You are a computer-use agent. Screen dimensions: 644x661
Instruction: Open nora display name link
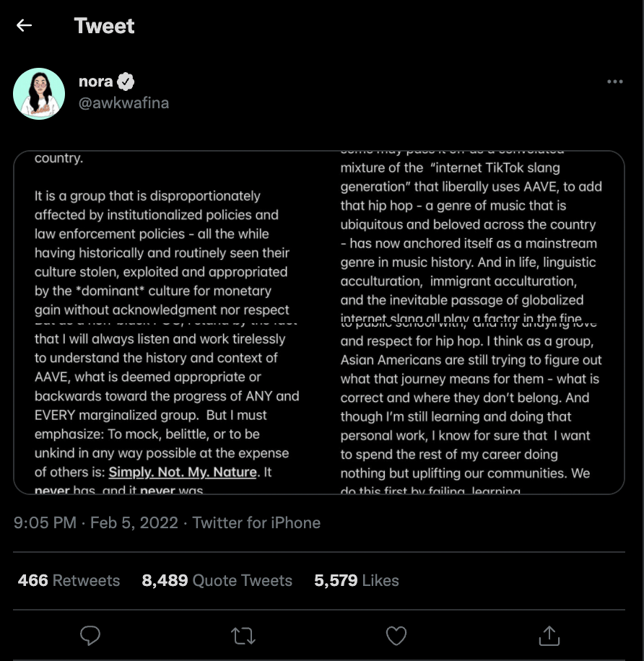click(96, 82)
